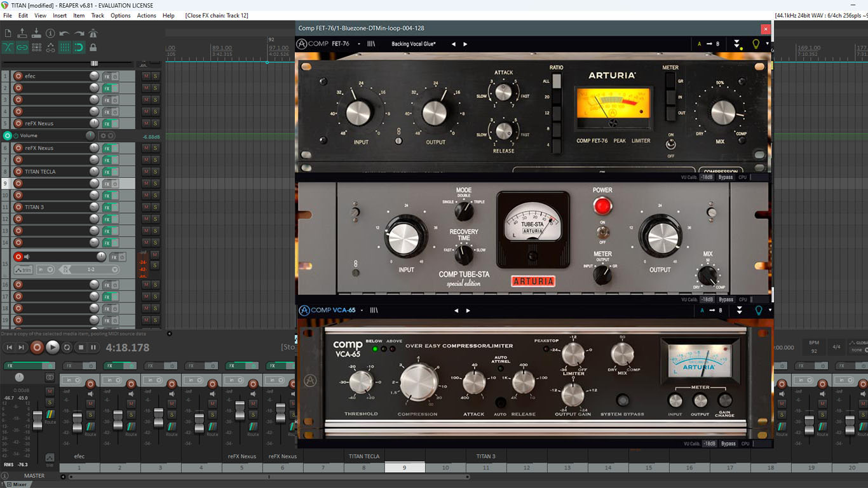The height and width of the screenshot is (488, 868).
Task: Click the BPM 92 tempo field
Action: coord(814,346)
